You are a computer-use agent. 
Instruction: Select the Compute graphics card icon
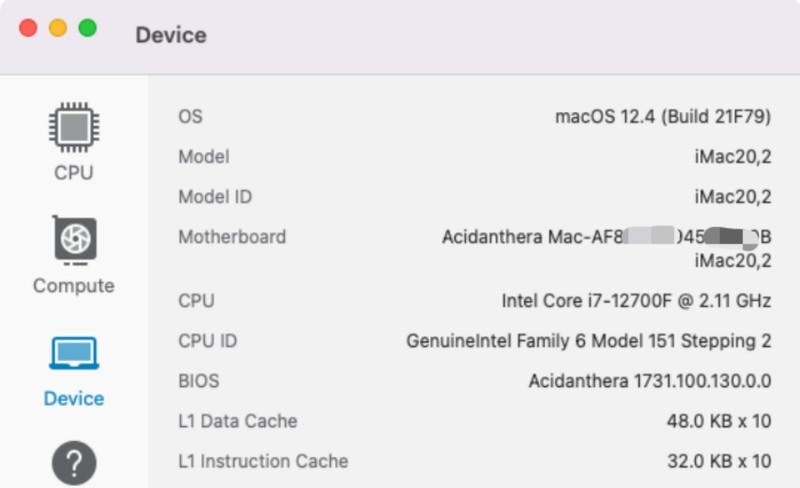click(74, 240)
